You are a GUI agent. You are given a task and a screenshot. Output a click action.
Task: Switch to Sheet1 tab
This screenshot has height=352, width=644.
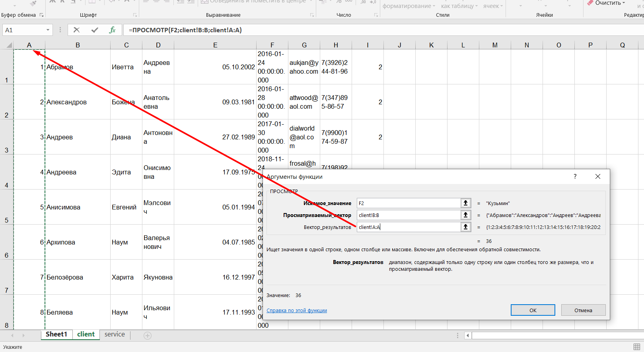click(56, 334)
